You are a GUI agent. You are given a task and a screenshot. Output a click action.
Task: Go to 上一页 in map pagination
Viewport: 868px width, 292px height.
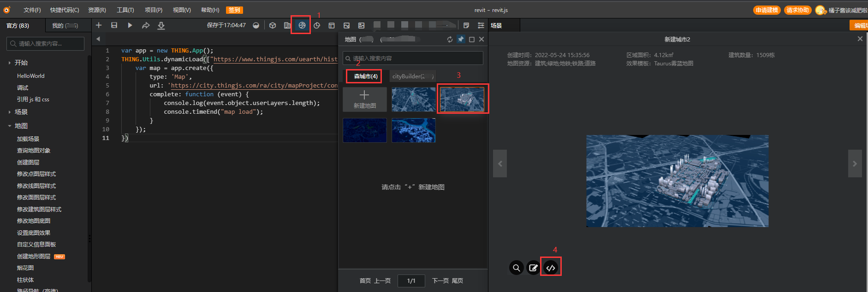coord(382,280)
